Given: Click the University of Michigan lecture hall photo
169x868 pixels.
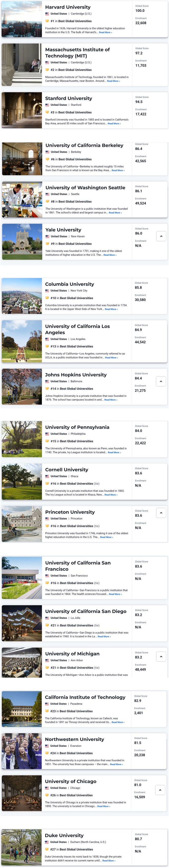Looking at the screenshot, I should click(x=22, y=663).
